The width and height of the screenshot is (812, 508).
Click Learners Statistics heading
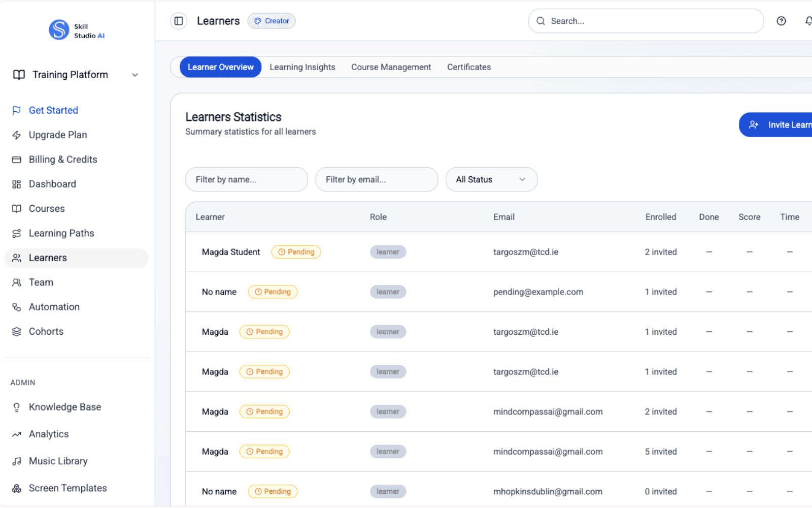click(x=233, y=117)
